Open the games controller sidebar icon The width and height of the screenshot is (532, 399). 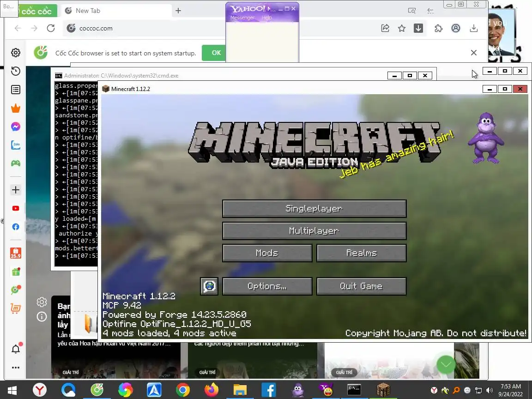[x=16, y=163]
